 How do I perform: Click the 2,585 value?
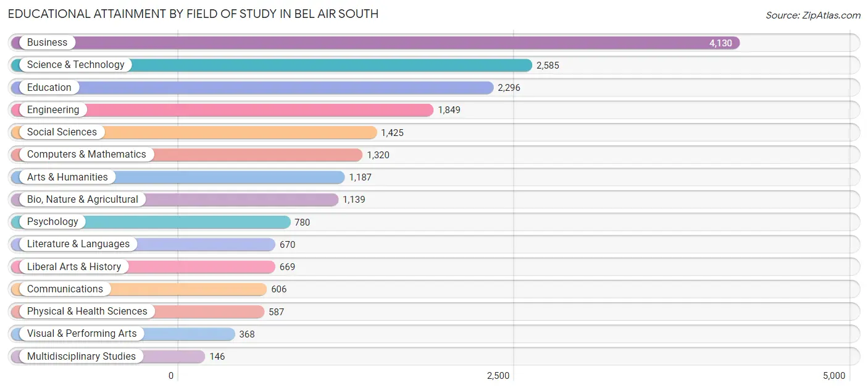tap(548, 66)
